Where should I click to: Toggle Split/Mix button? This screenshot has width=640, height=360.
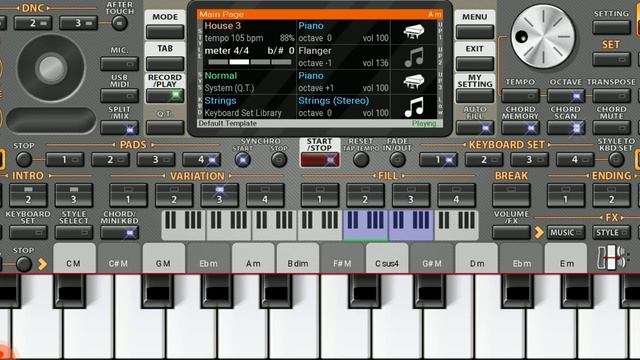click(x=120, y=128)
